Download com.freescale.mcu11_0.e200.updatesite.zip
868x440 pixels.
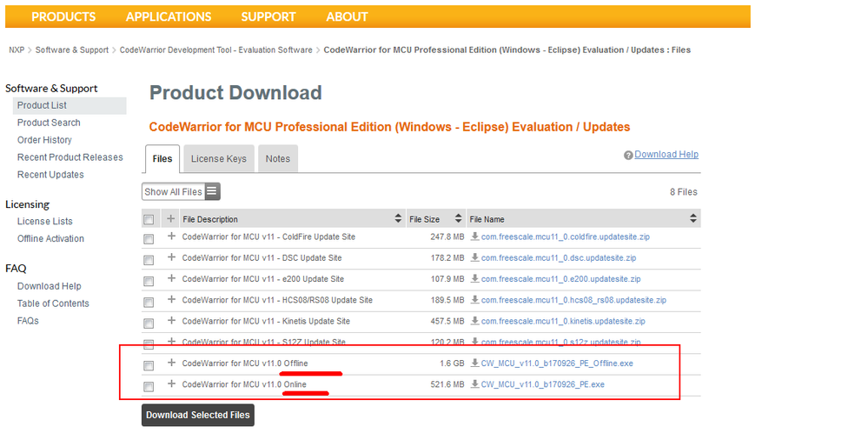[x=560, y=279]
